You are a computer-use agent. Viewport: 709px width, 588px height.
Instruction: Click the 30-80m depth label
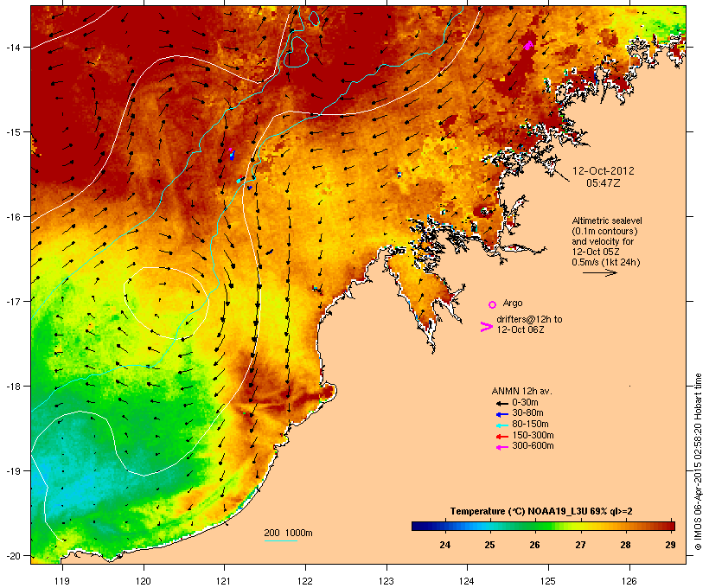click(x=527, y=413)
